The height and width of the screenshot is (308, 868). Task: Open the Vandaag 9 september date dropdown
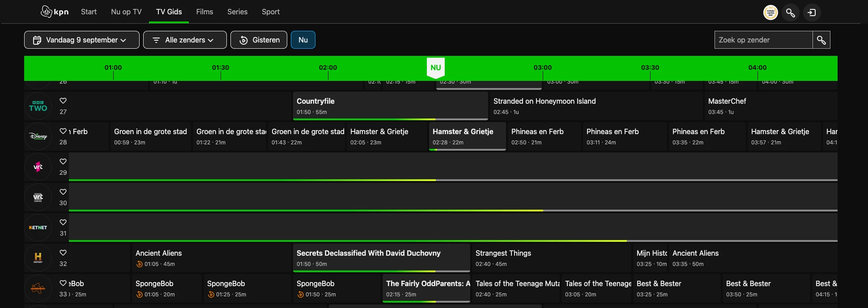click(81, 40)
